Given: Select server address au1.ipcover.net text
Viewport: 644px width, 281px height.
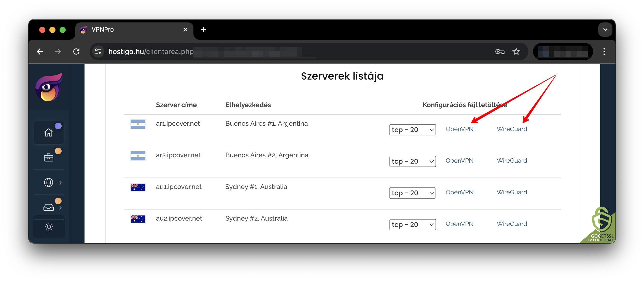Looking at the screenshot, I should [x=178, y=187].
